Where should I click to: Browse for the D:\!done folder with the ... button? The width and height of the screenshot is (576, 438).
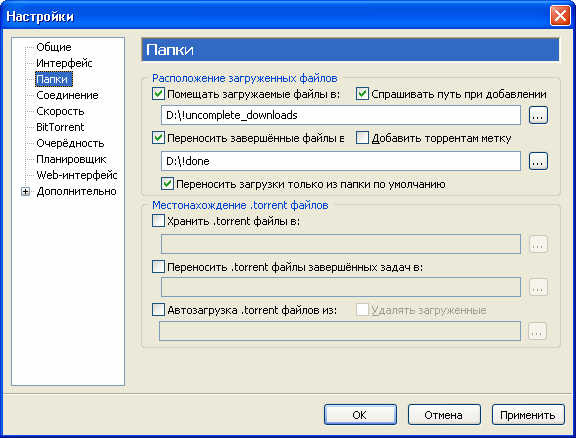coord(538,161)
